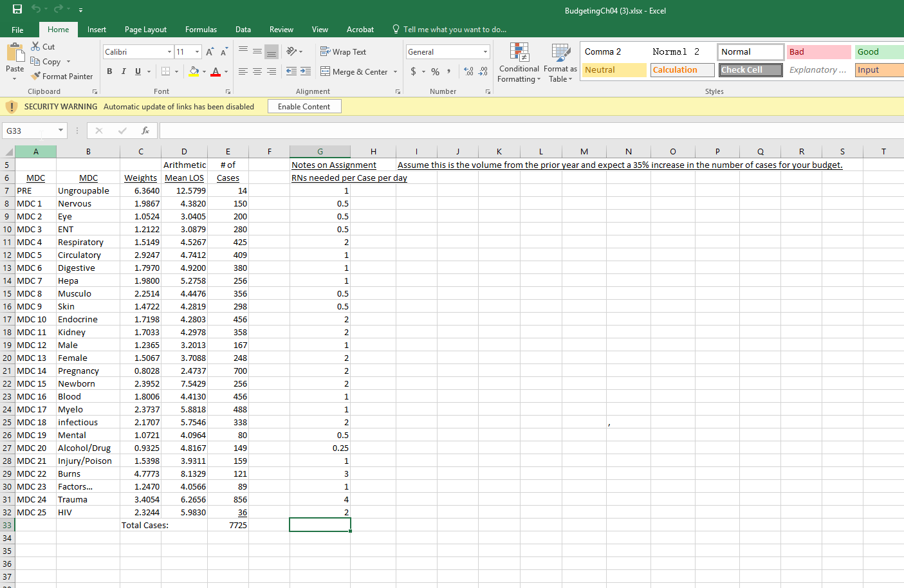Apply Comma Style format

click(x=448, y=71)
